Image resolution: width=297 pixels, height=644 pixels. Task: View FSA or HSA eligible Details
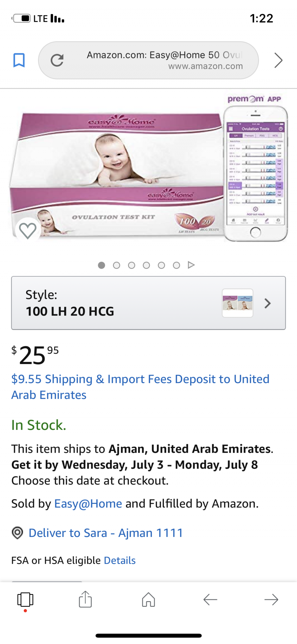120,560
